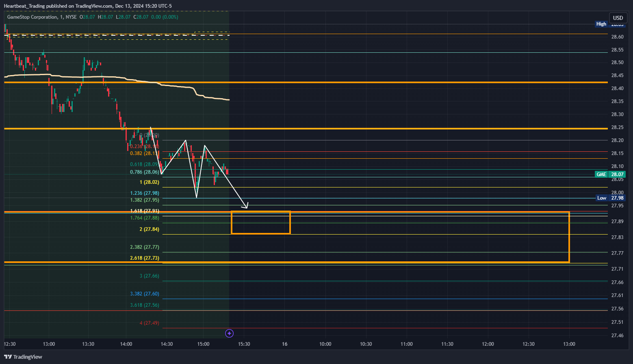Viewport: 633px width, 364px height.
Task: Select the Fib label 3.618 (27.56)
Action: click(x=145, y=305)
